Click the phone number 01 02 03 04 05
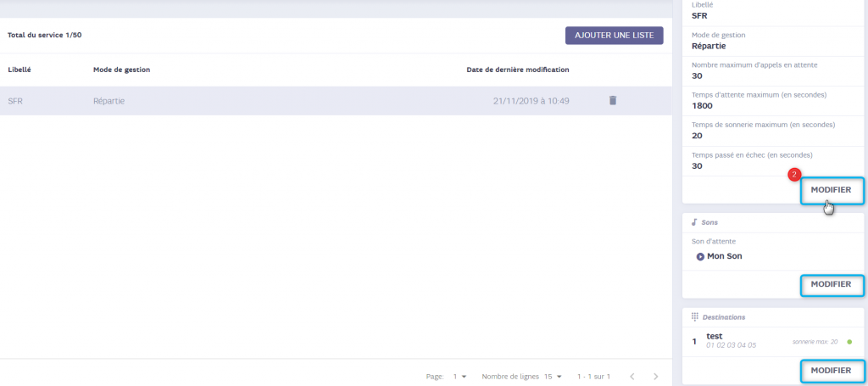This screenshot has height=386, width=868. pyautogui.click(x=732, y=345)
